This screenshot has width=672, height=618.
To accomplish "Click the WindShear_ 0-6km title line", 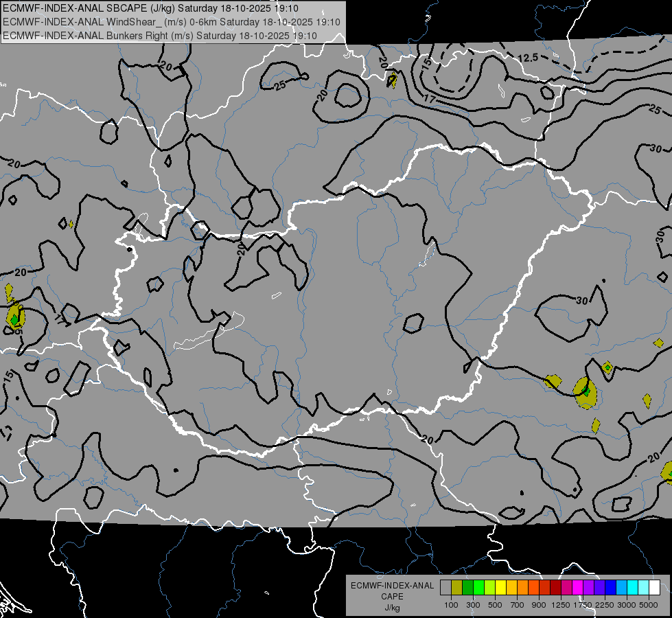I will pyautogui.click(x=172, y=22).
